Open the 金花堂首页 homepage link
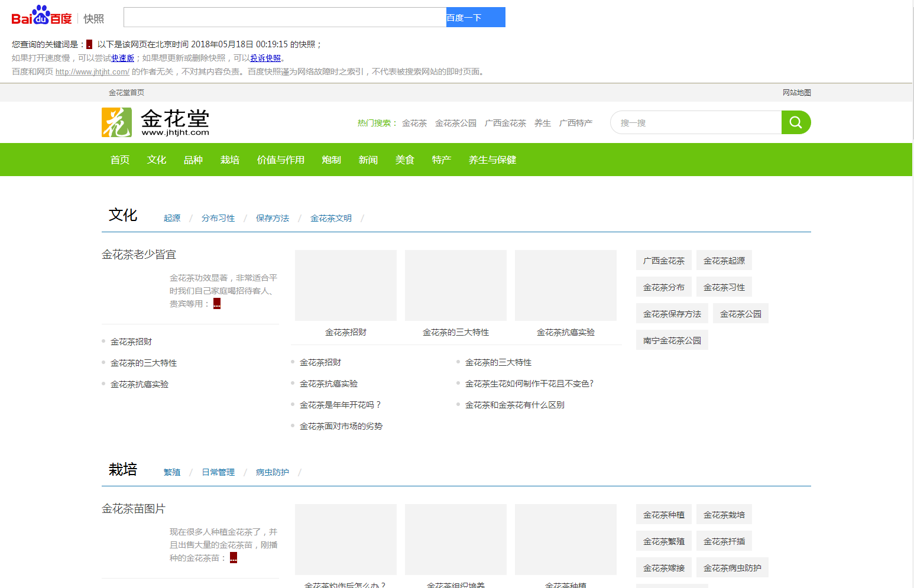 coord(125,92)
